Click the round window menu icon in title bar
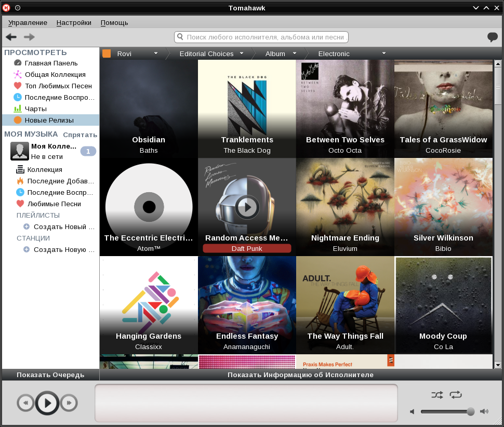 click(18, 8)
